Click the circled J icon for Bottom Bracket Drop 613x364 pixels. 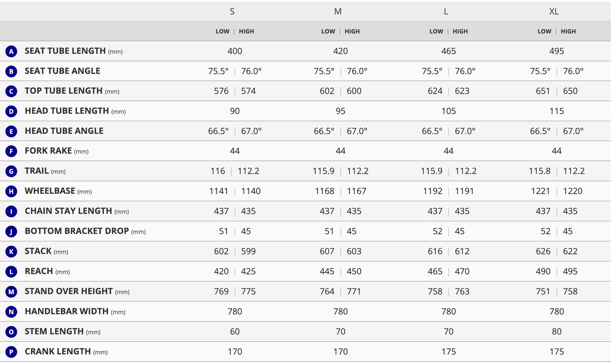[11, 232]
